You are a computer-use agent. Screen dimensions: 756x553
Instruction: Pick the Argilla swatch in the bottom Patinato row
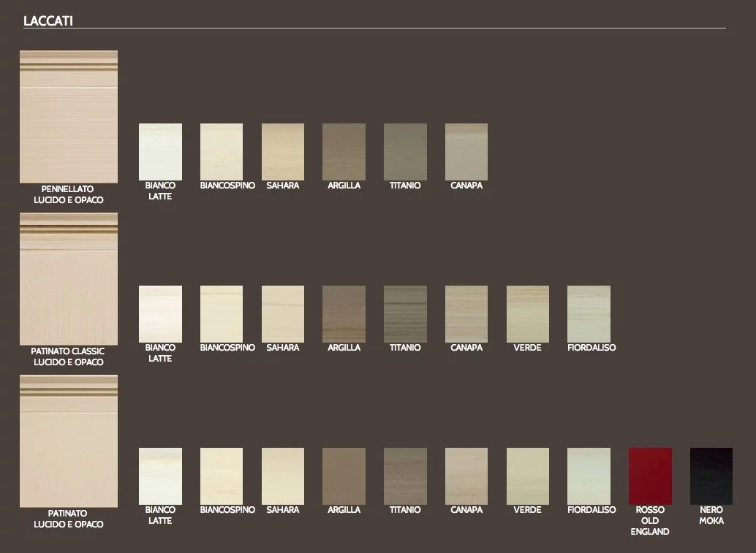pos(344,476)
